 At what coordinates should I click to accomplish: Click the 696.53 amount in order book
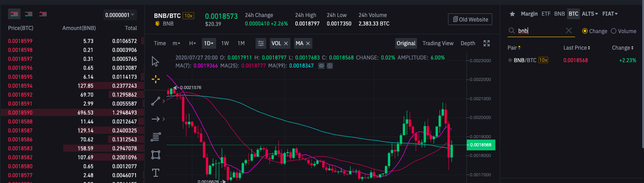(x=85, y=112)
